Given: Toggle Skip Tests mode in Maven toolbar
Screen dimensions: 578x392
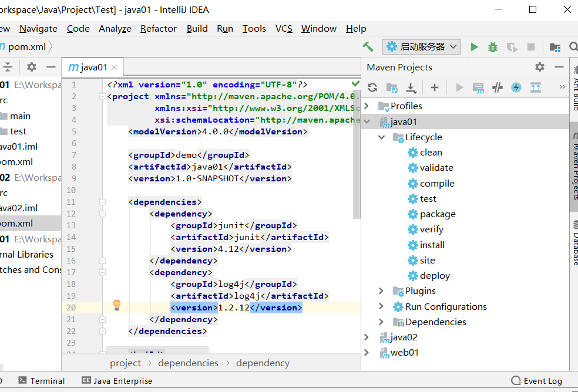Looking at the screenshot, I should click(516, 87).
